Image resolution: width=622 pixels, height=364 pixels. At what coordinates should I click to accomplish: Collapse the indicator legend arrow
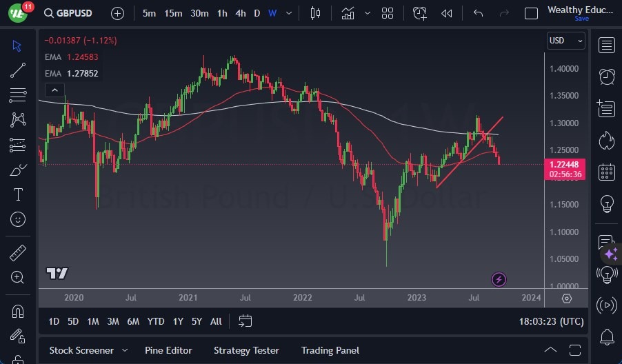click(54, 90)
